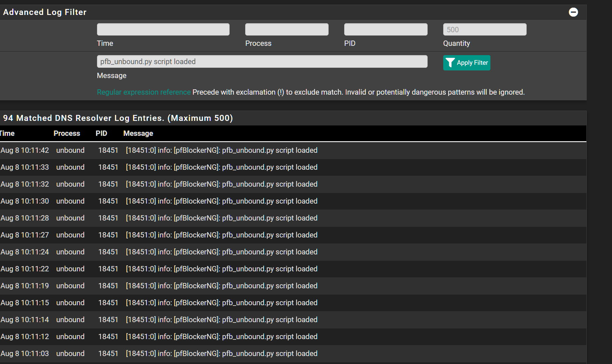Click the PID column header
The image size is (612, 364).
pyautogui.click(x=101, y=134)
